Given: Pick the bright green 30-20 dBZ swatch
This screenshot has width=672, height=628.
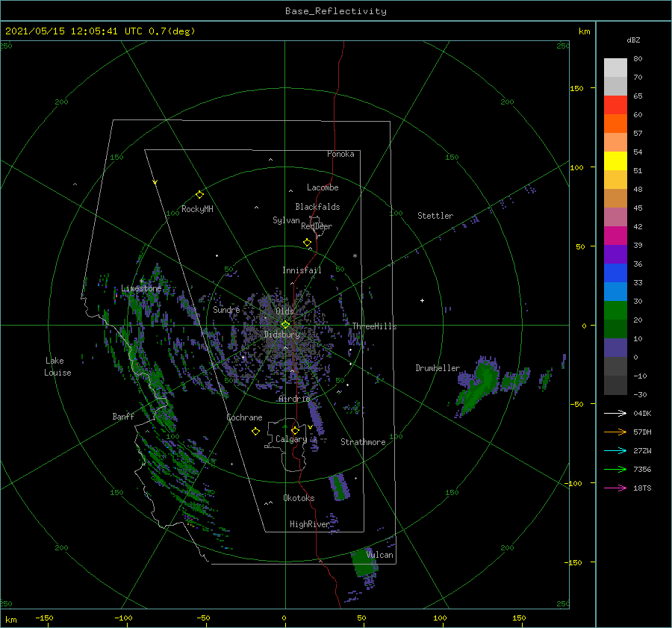Looking at the screenshot, I should [x=615, y=311].
